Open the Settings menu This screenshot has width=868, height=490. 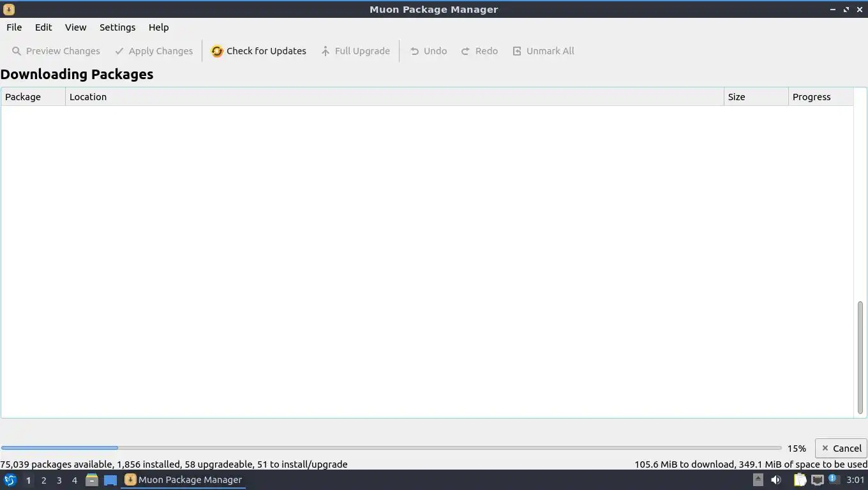(117, 27)
